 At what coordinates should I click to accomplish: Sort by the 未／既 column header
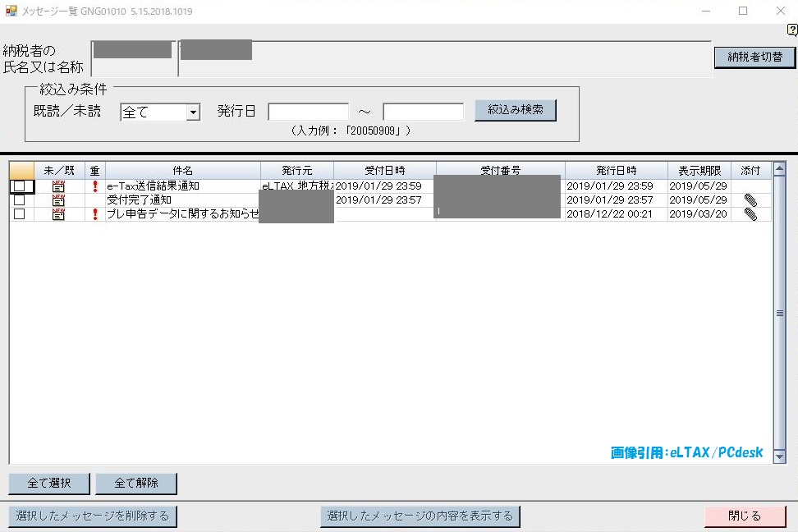click(59, 171)
